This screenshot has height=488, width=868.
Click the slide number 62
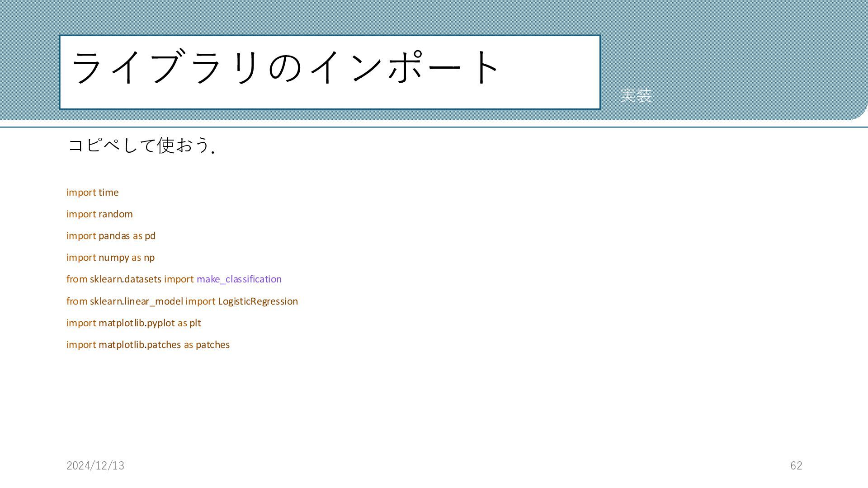click(x=796, y=465)
